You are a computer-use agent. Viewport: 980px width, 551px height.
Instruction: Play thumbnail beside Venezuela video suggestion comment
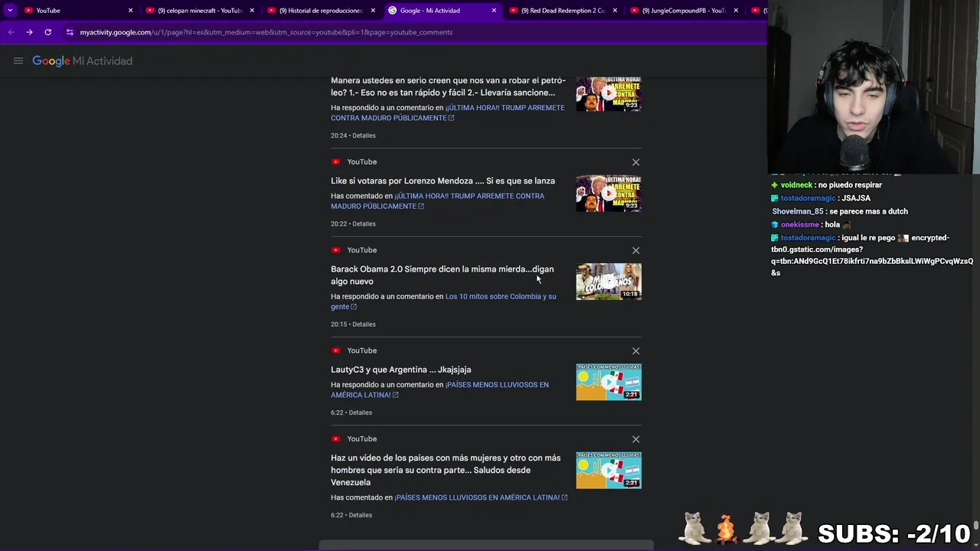pyautogui.click(x=609, y=470)
